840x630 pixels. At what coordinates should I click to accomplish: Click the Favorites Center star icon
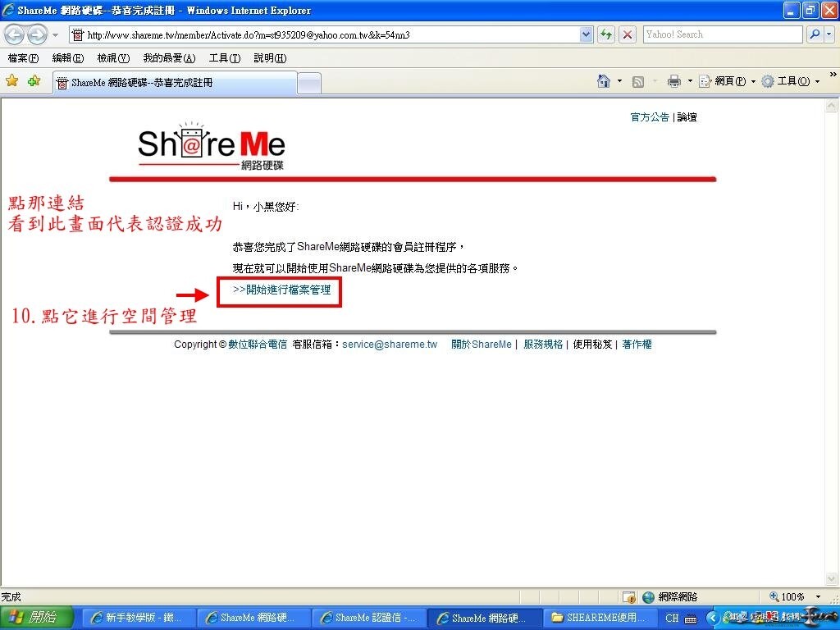coord(11,81)
